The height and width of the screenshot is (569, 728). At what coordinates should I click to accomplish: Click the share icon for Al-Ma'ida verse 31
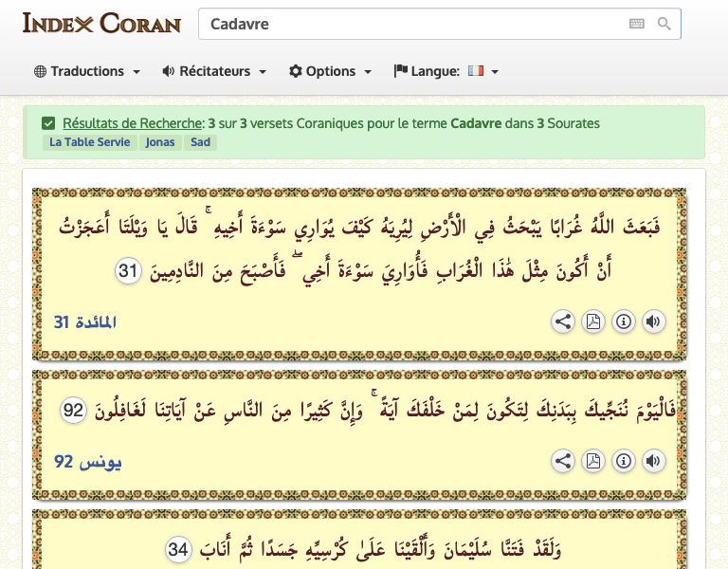pyautogui.click(x=563, y=321)
